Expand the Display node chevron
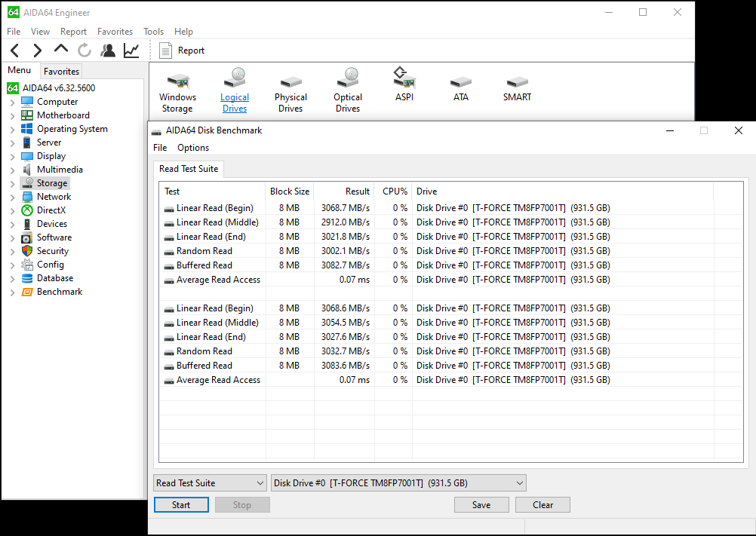The height and width of the screenshot is (536, 756). click(13, 157)
